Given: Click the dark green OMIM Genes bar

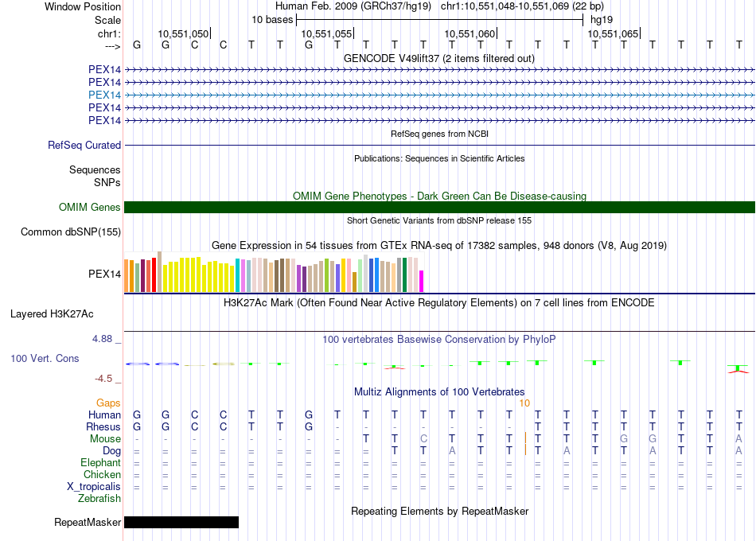Looking at the screenshot, I should tap(439, 208).
